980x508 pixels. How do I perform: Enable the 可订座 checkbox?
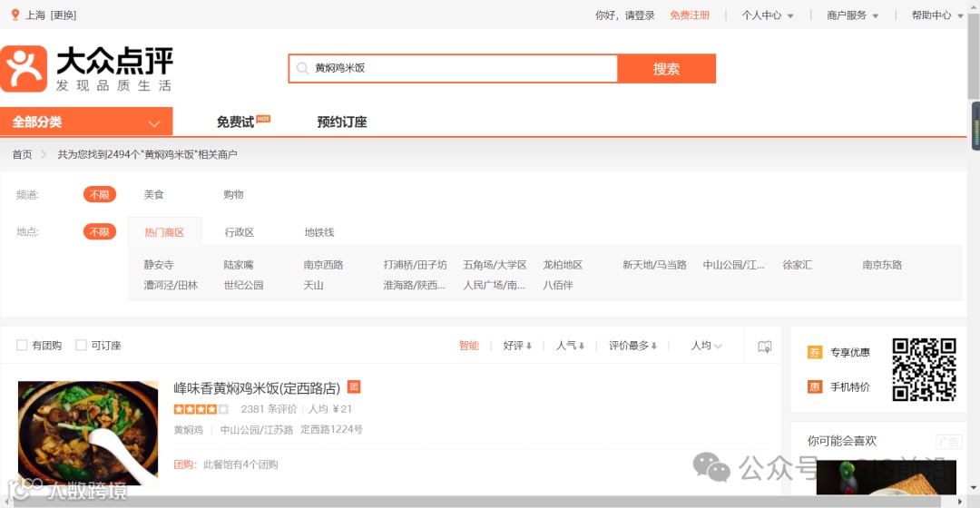click(x=81, y=345)
